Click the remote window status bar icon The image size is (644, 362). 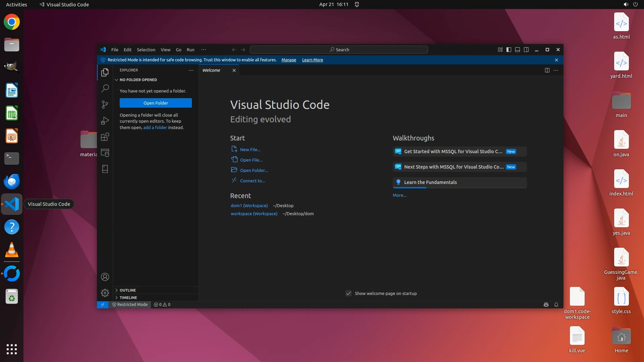coord(103,305)
